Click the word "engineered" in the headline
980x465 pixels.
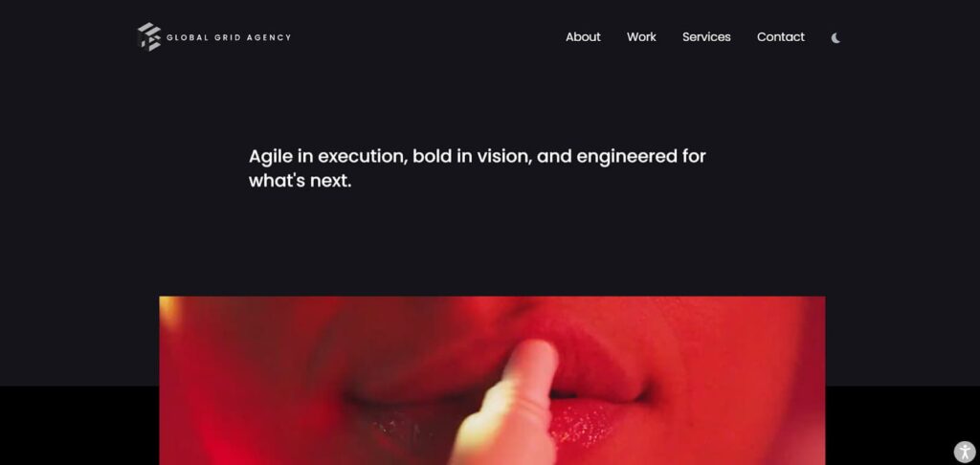[627, 156]
